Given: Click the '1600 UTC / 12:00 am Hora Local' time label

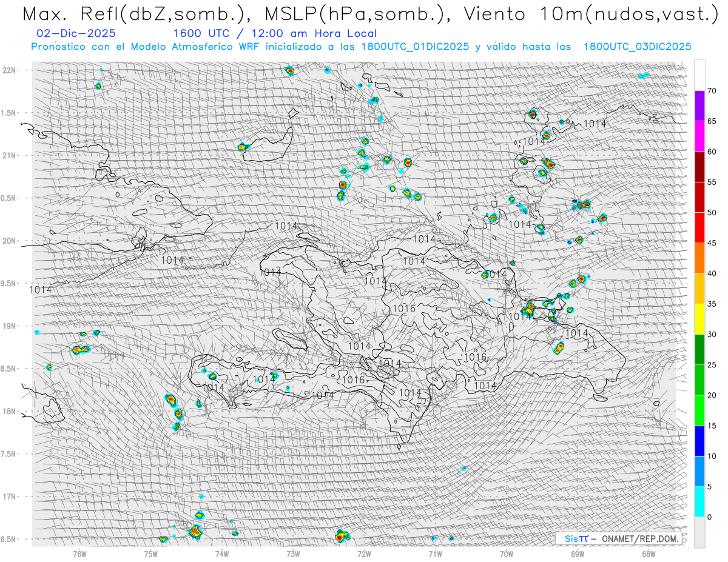Looking at the screenshot, I should (x=275, y=34).
